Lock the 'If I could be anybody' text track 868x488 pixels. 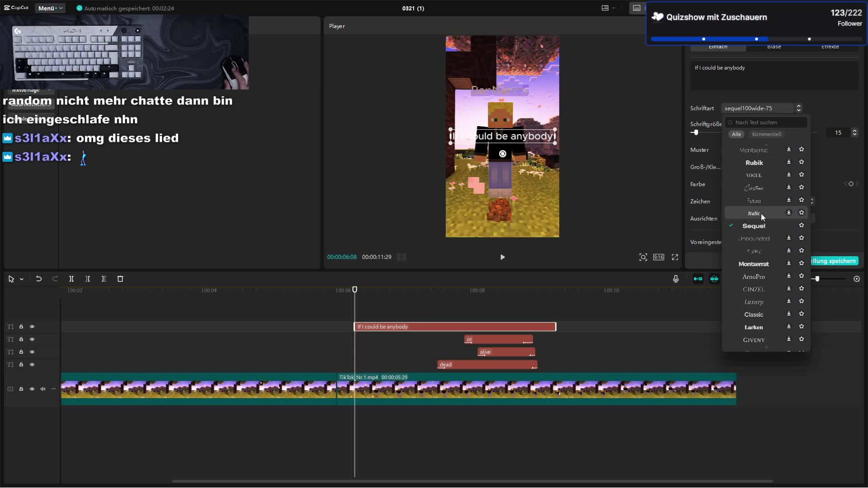tap(21, 327)
